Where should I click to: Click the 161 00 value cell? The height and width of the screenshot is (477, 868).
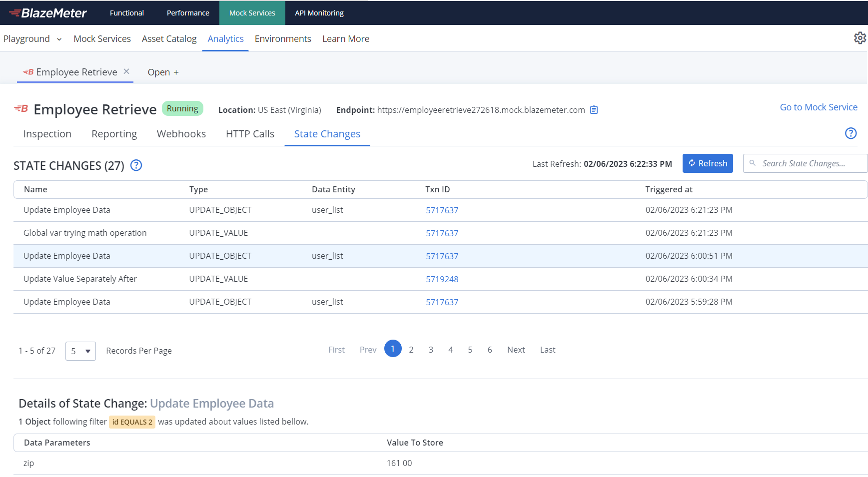click(x=399, y=464)
